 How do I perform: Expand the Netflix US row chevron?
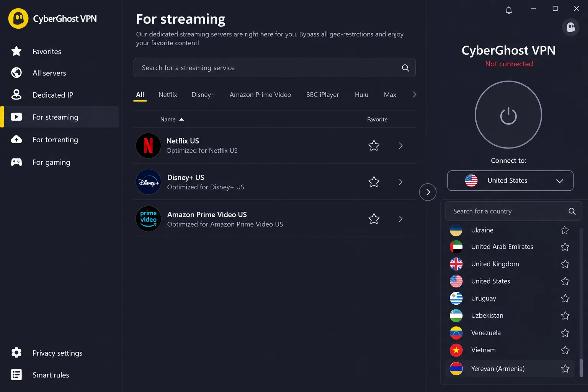point(401,145)
